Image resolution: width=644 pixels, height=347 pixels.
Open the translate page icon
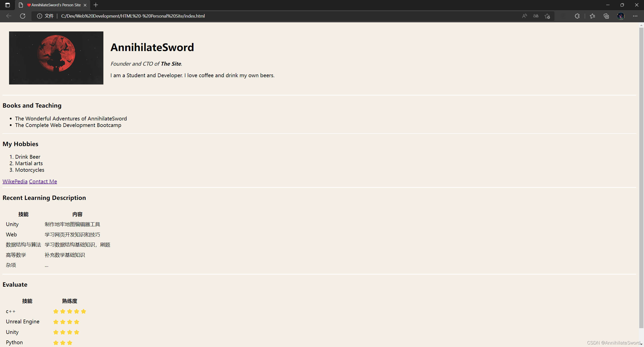click(536, 16)
